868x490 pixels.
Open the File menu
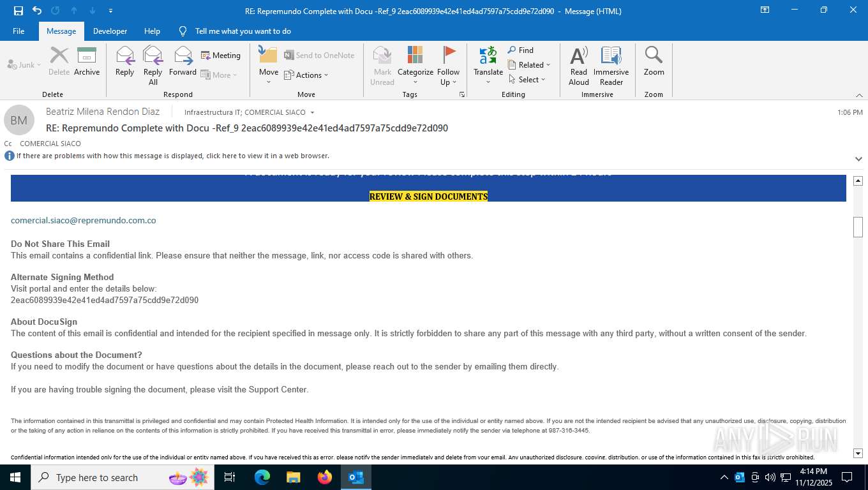[19, 31]
